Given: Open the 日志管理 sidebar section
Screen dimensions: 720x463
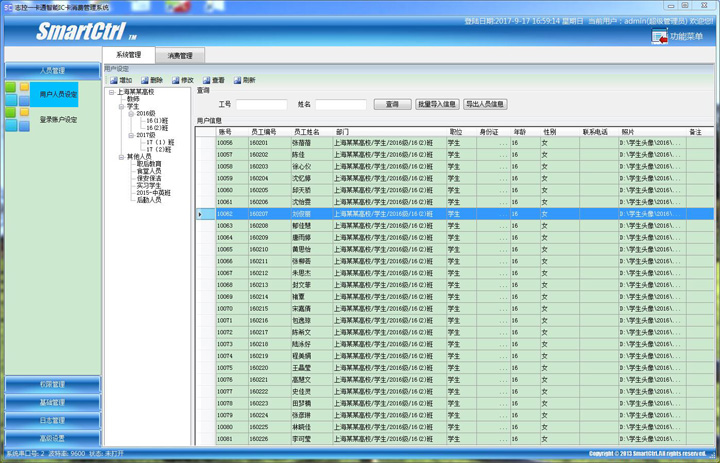Looking at the screenshot, I should (52, 421).
